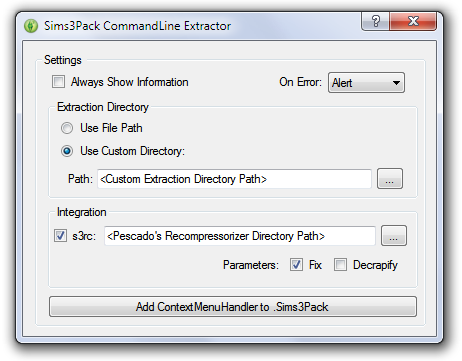Open the On Error dropdown
The image size is (462, 361).
(x=366, y=83)
